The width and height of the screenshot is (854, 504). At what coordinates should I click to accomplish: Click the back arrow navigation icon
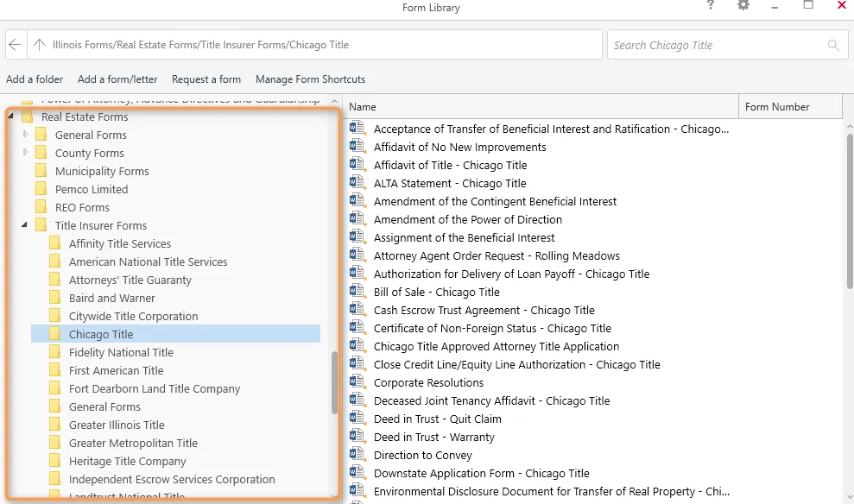click(16, 45)
